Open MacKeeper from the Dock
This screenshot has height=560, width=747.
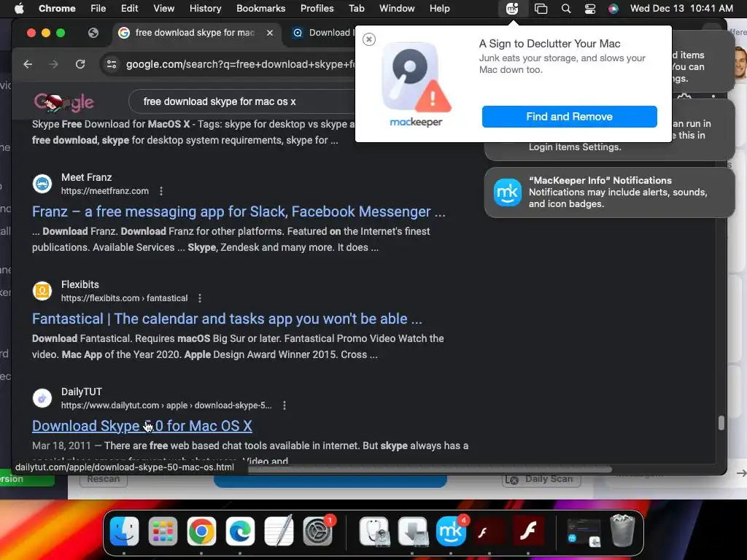451,531
